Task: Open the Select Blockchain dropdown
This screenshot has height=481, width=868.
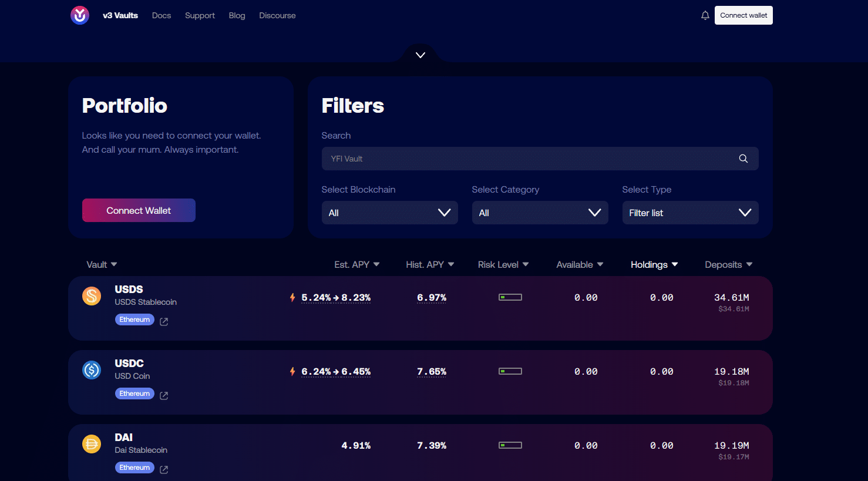Action: pyautogui.click(x=389, y=213)
